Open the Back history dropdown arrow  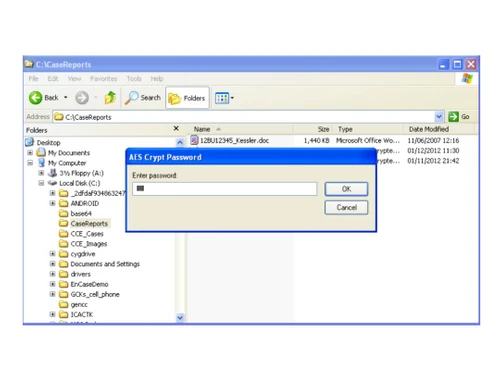(66, 97)
